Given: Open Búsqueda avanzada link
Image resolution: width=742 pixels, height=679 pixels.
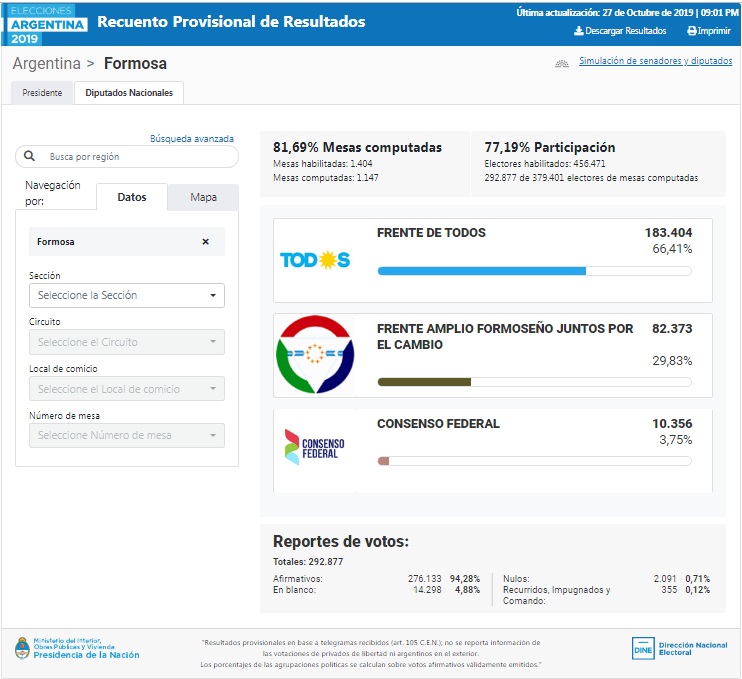Looking at the screenshot, I should pos(192,139).
